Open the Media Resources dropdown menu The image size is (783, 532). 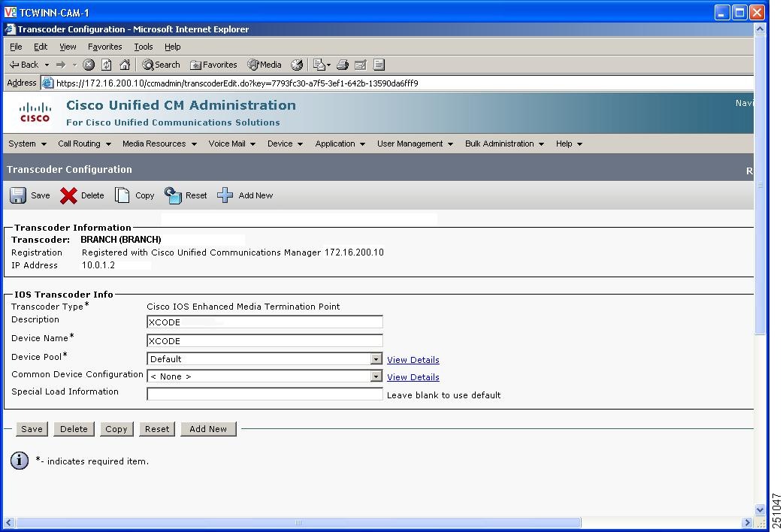pyautogui.click(x=160, y=144)
